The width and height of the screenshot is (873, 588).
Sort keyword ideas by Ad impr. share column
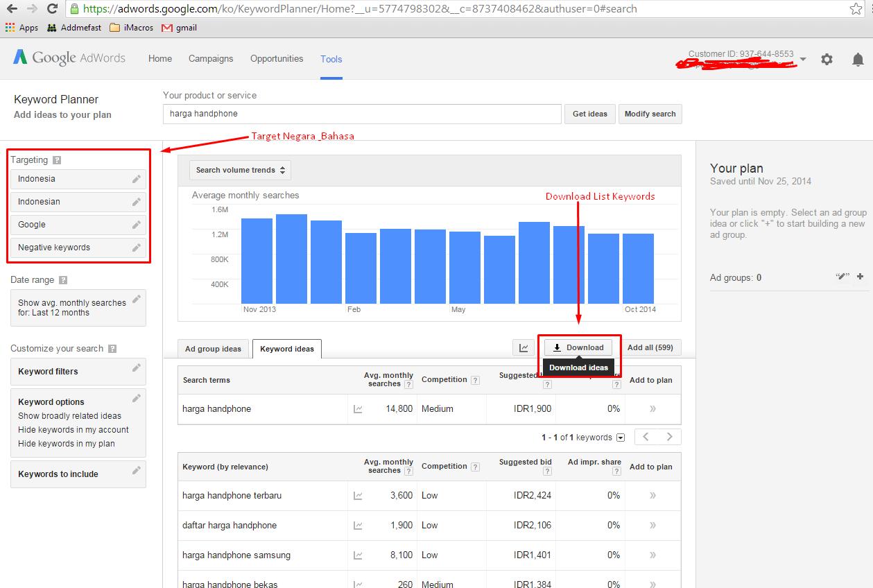click(594, 462)
